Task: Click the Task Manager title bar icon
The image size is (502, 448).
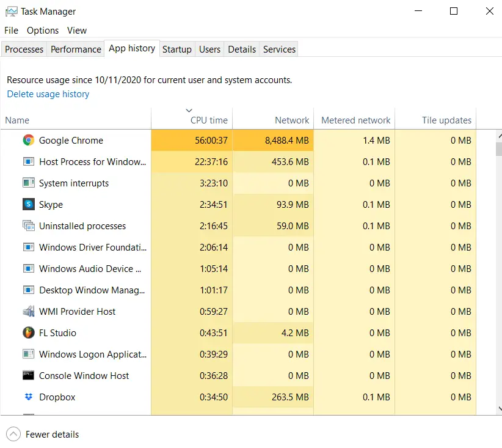Action: coord(12,12)
